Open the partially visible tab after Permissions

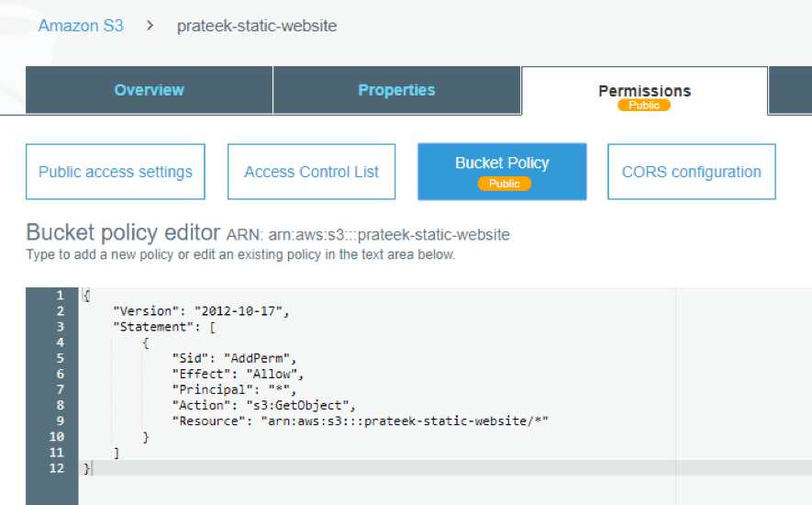click(790, 90)
